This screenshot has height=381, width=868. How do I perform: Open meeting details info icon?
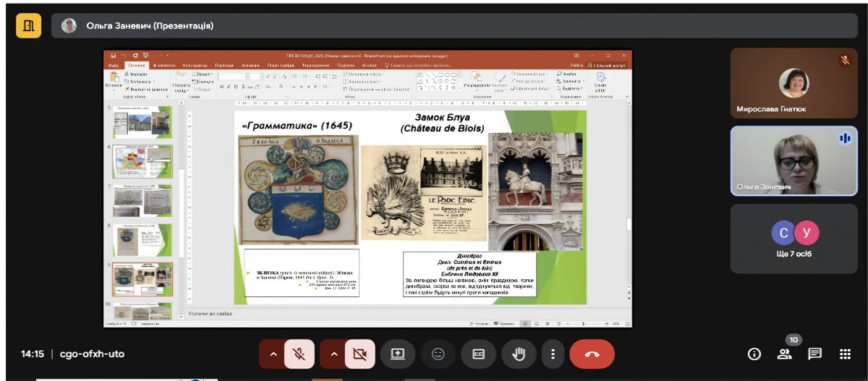click(754, 354)
